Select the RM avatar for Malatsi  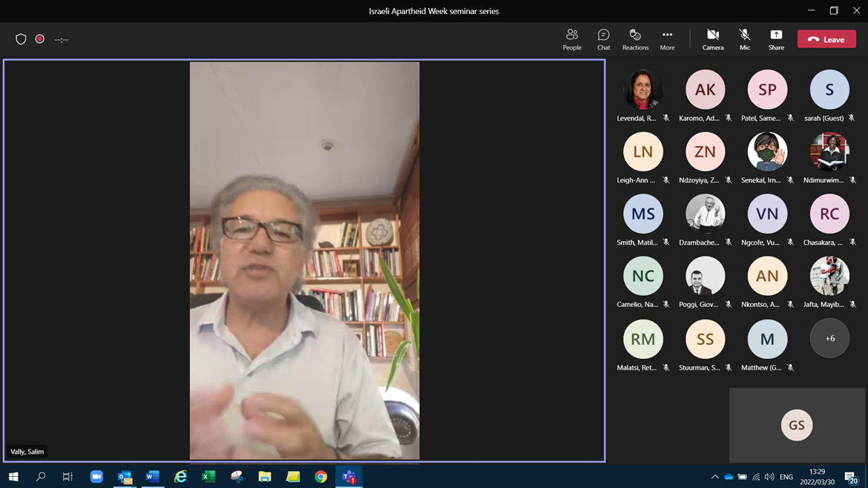click(642, 339)
